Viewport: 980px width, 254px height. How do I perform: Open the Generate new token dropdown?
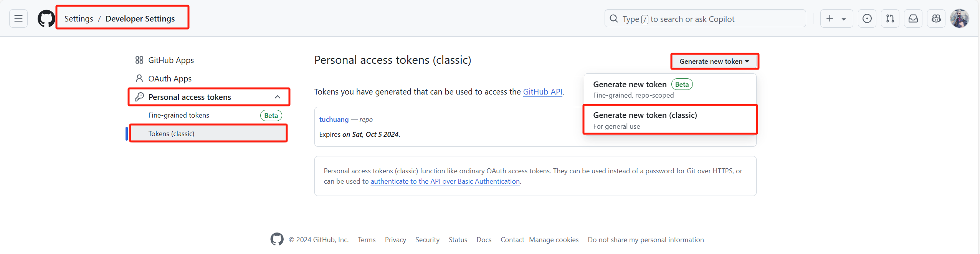[714, 61]
